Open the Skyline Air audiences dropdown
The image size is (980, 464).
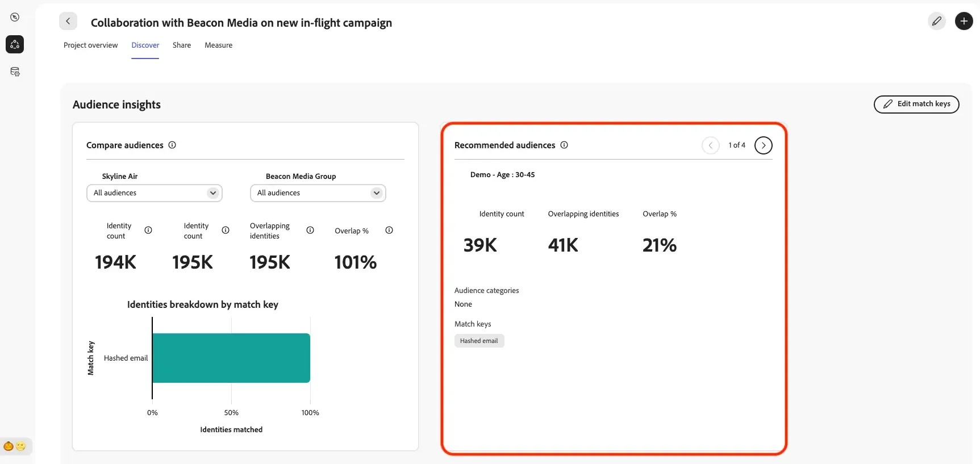(155, 193)
